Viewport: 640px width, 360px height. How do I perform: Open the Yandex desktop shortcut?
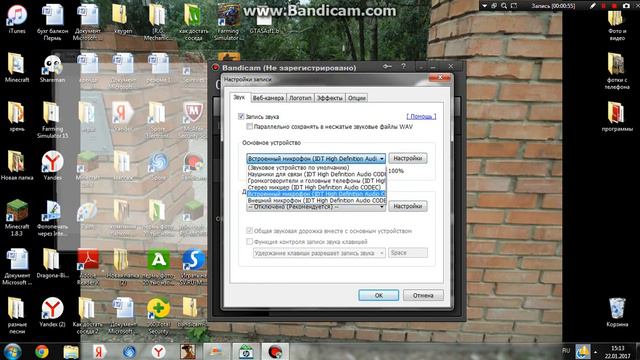point(52,165)
